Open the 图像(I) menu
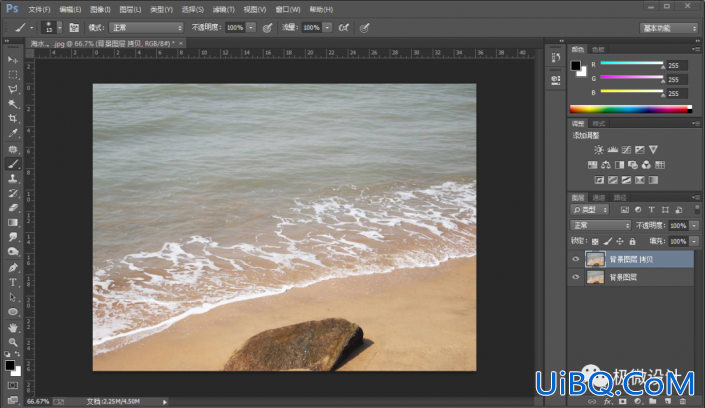Viewport: 705px width, 408px height. pyautogui.click(x=100, y=9)
